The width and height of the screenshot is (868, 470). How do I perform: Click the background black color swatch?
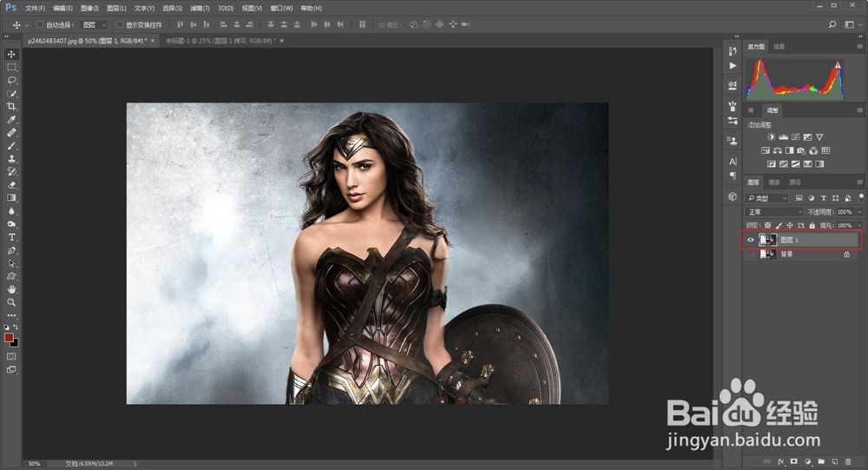16,344
